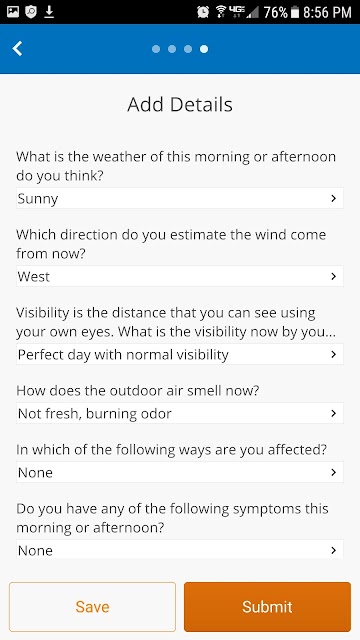The height and width of the screenshot is (640, 360).
Task: Jump to second page indicator dot
Action: (x=172, y=49)
